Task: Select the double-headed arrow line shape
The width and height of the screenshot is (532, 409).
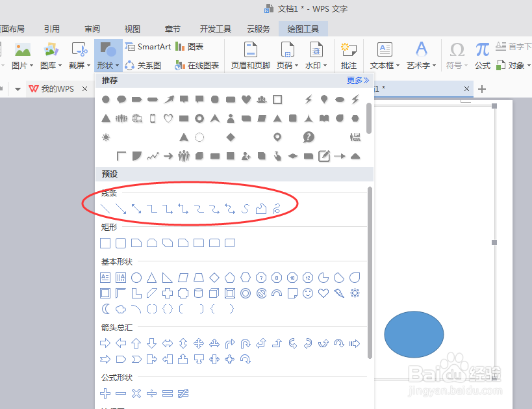Action: coord(136,209)
